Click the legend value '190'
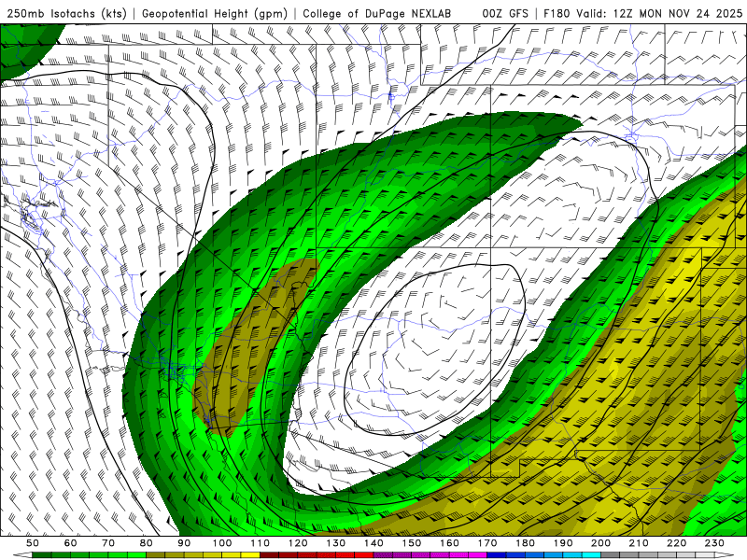 (x=563, y=543)
